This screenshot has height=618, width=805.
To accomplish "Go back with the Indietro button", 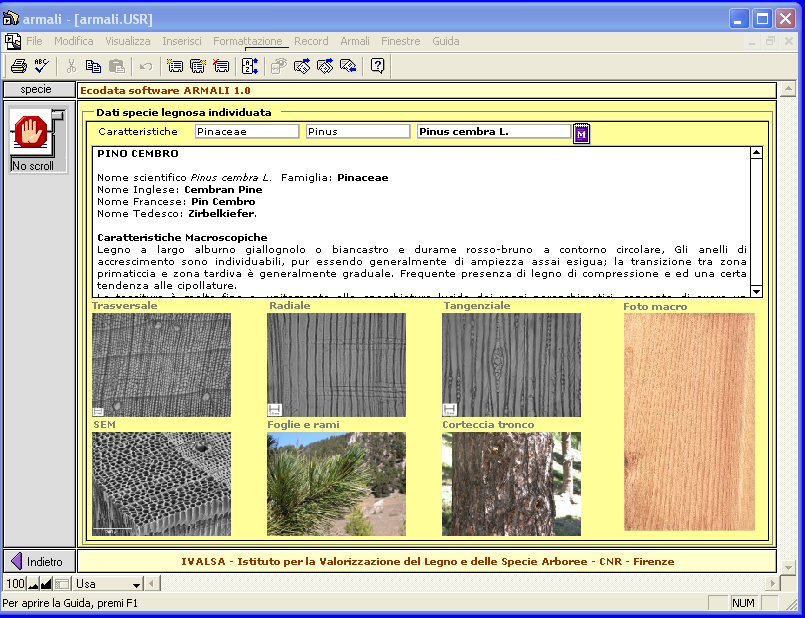I will [40, 561].
